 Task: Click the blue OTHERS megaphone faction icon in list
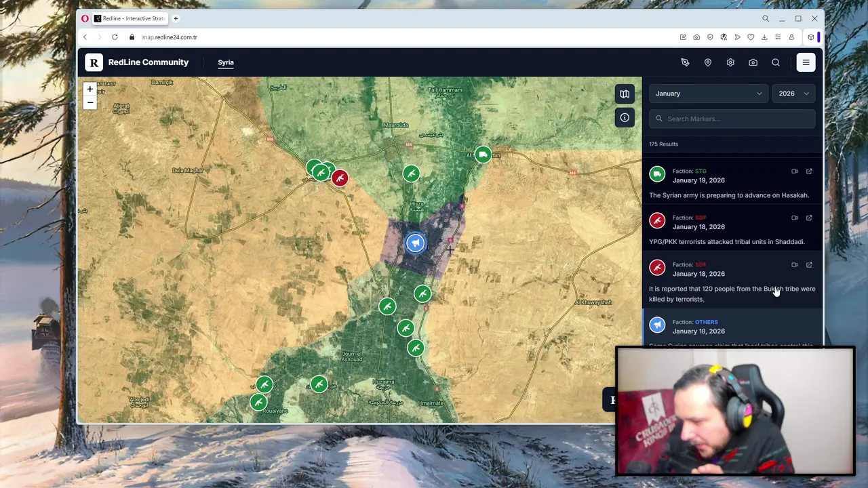pos(657,325)
